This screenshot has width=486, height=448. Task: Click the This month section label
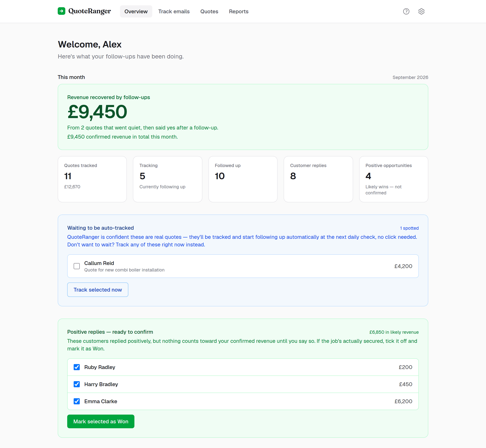point(71,77)
